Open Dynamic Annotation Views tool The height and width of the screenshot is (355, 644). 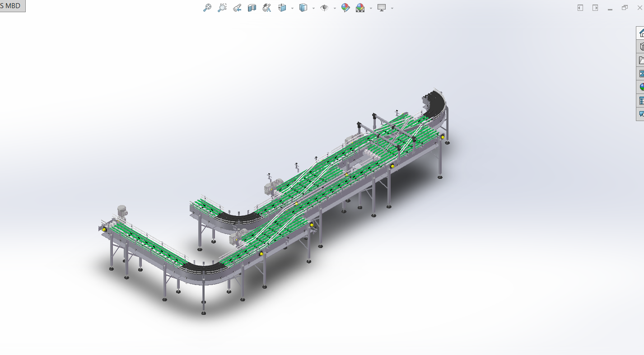[267, 8]
